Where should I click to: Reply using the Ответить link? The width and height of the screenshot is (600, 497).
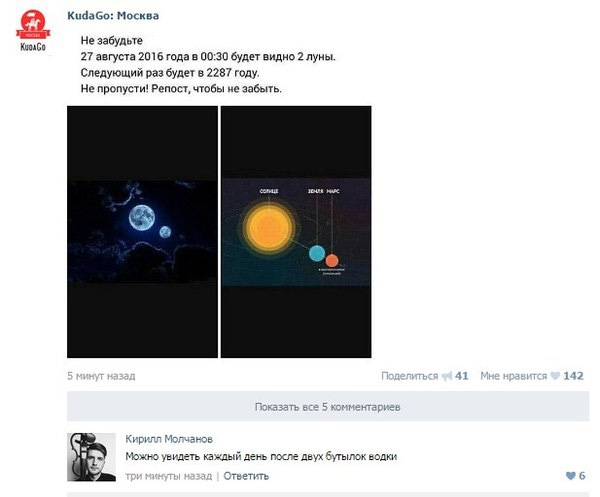246,476
